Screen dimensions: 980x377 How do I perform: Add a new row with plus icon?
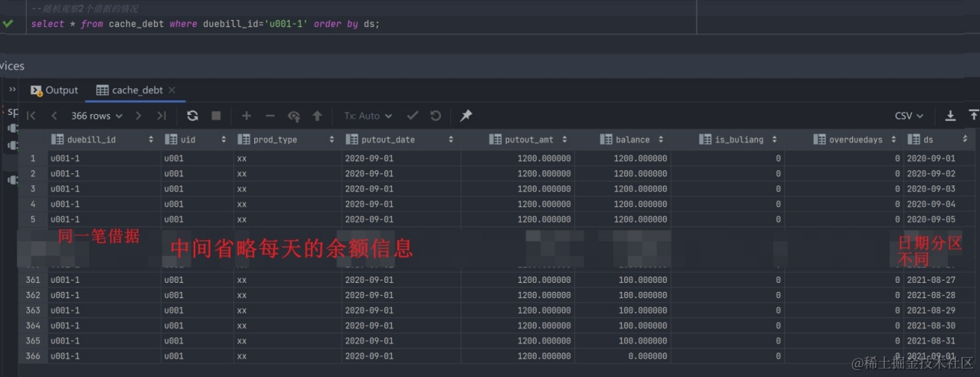click(x=247, y=116)
